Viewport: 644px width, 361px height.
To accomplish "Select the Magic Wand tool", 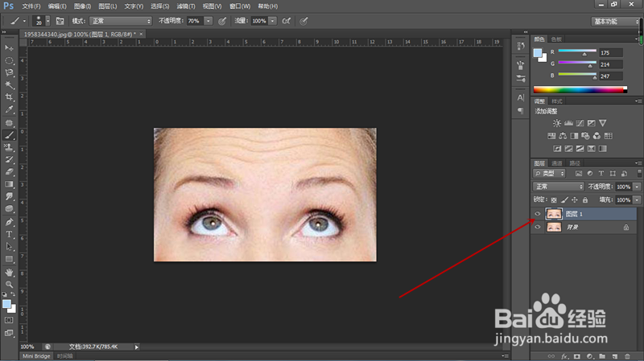I will (9, 85).
